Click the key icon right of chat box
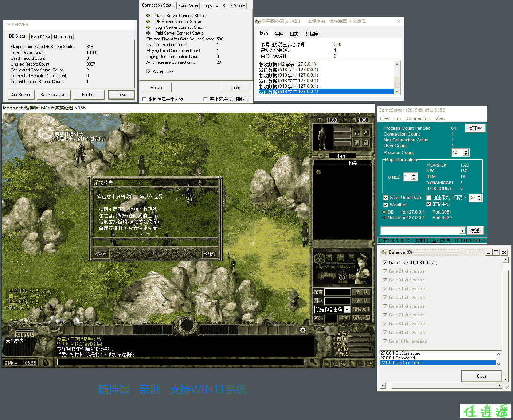513x420 pixels. pos(313,362)
